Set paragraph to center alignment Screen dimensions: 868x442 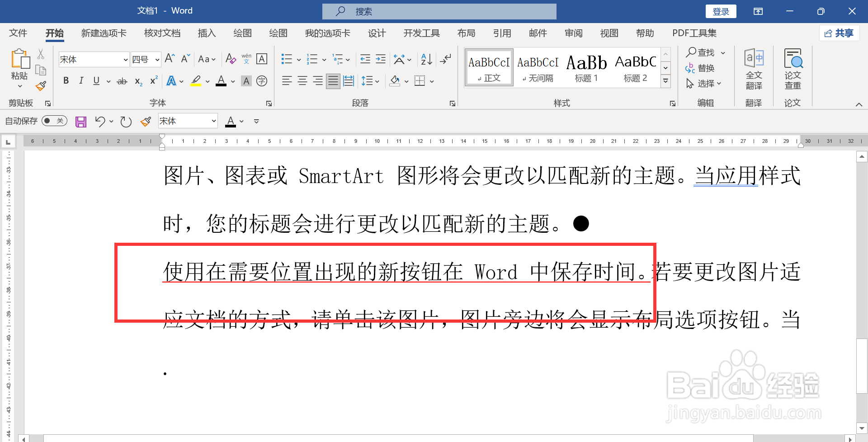[x=302, y=81]
